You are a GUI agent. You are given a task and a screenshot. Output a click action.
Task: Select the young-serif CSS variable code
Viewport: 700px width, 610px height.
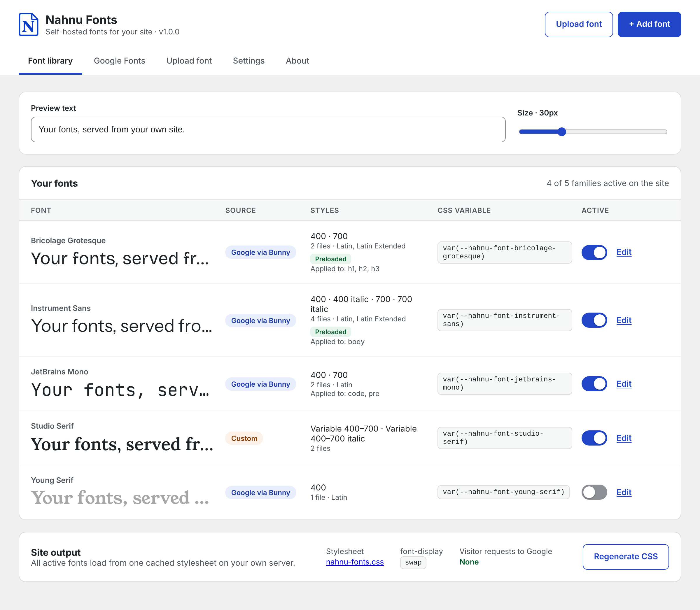tap(503, 492)
